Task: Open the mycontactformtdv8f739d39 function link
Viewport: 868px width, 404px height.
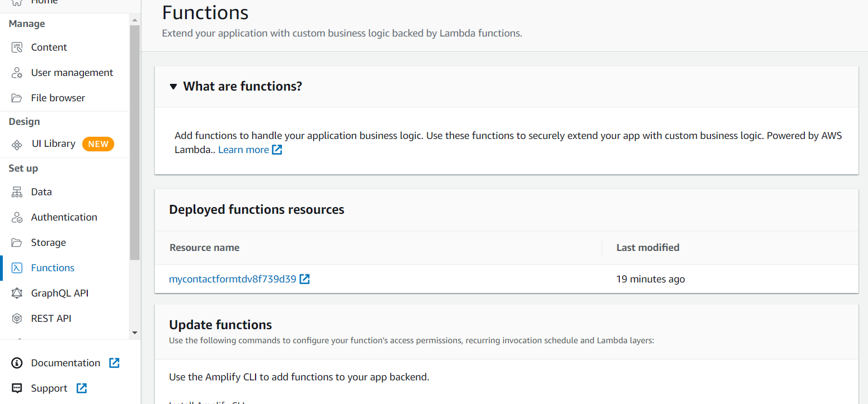Action: [x=232, y=279]
